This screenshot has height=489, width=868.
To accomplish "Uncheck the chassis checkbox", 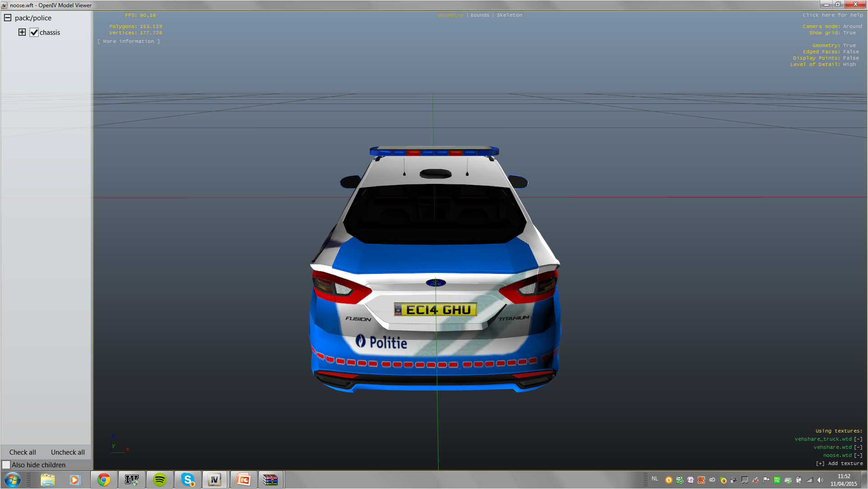I will 34,33.
